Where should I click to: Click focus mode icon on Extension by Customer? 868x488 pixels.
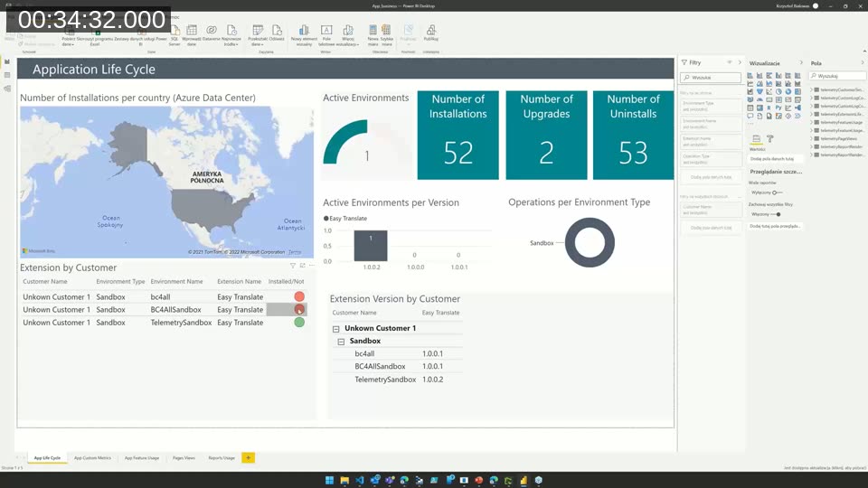click(x=302, y=266)
